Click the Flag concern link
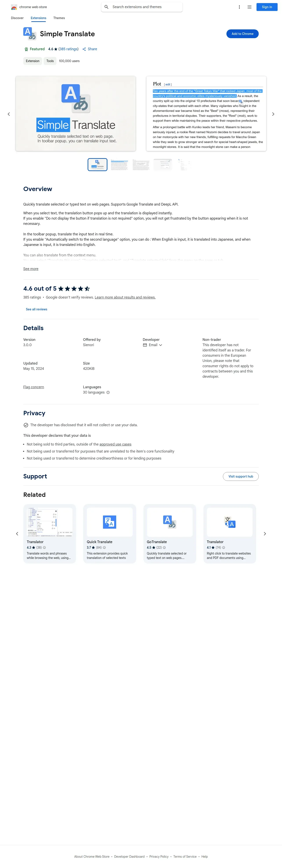This screenshot has width=282, height=868. [x=34, y=387]
